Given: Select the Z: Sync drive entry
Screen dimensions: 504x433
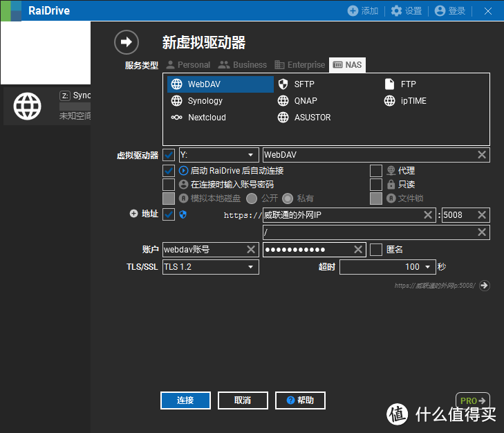Looking at the screenshot, I should (x=47, y=106).
